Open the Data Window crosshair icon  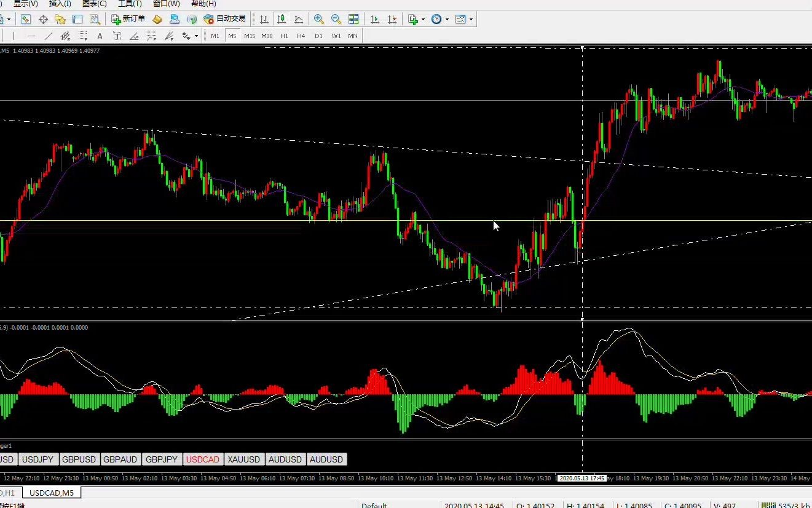tap(43, 19)
